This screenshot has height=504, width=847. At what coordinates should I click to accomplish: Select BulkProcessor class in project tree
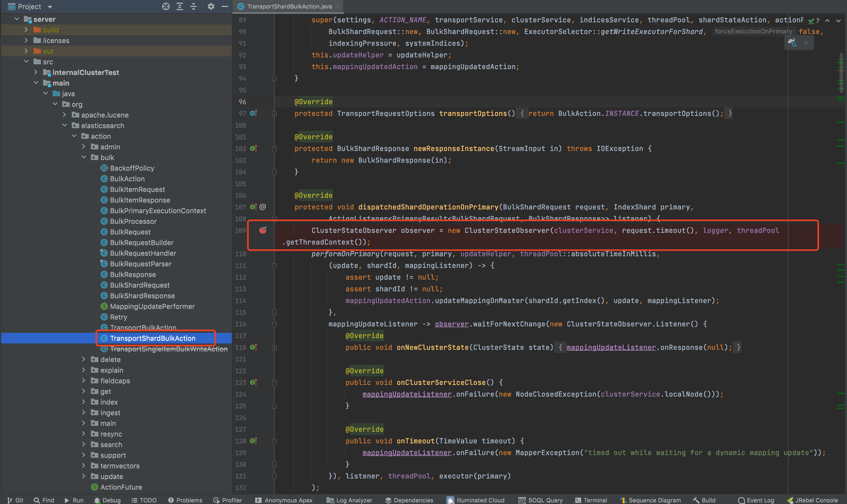click(133, 221)
